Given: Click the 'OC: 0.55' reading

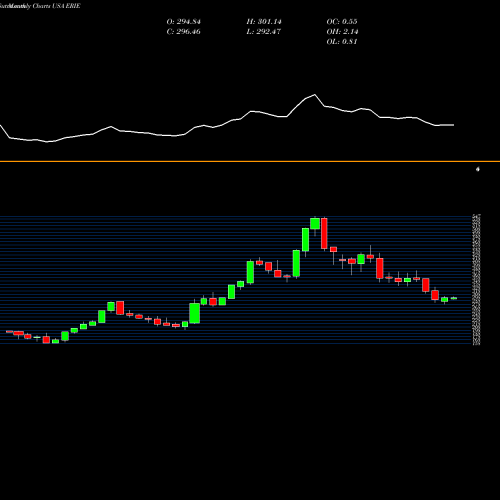Looking at the screenshot, I should pyautogui.click(x=342, y=22).
